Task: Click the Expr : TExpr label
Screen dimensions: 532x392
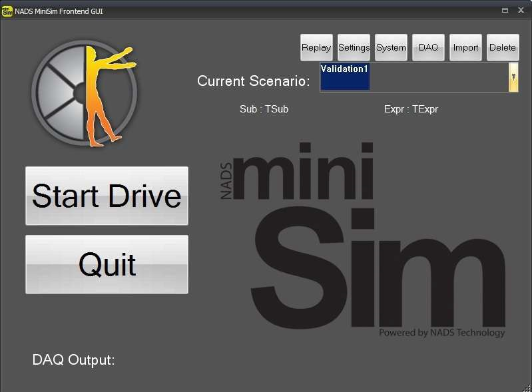Action: [411, 109]
